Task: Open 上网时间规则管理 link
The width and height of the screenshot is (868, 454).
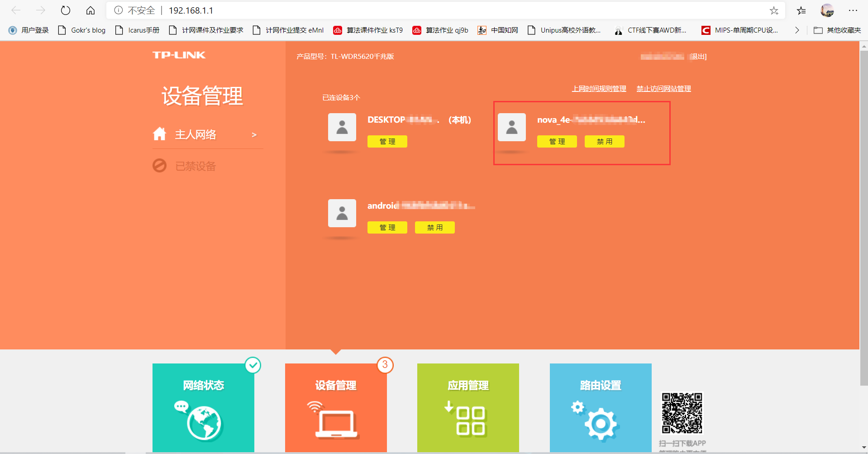Action: (599, 88)
